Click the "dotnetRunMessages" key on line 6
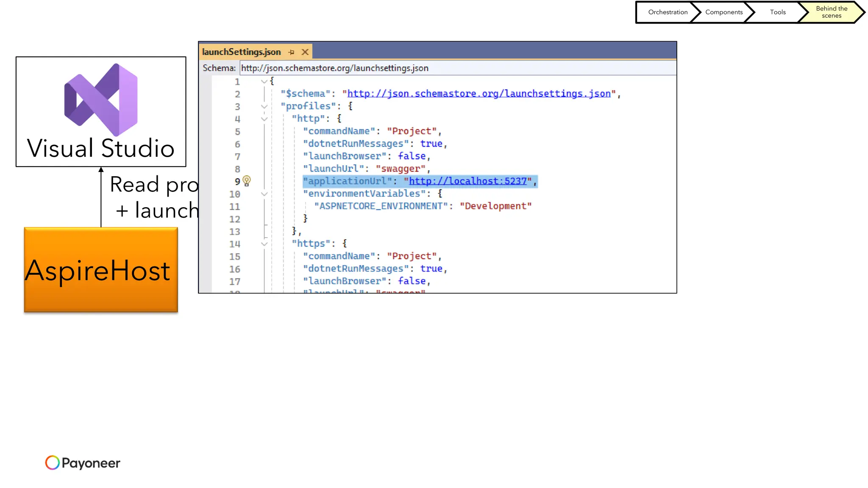This screenshot has width=868, height=488. click(356, 144)
